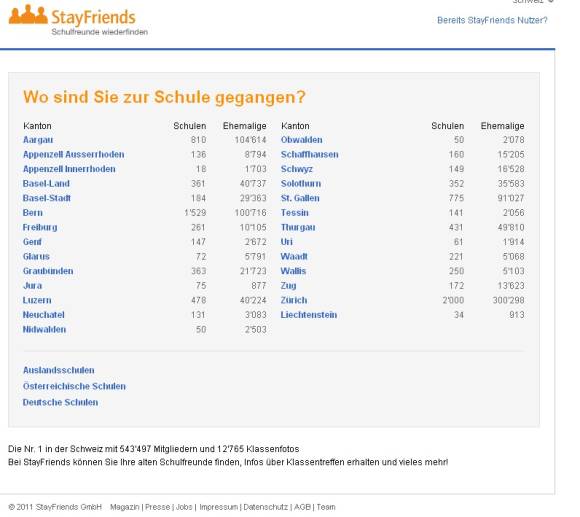
Task: Click Bern's Schulen count 1'529
Action: (195, 213)
